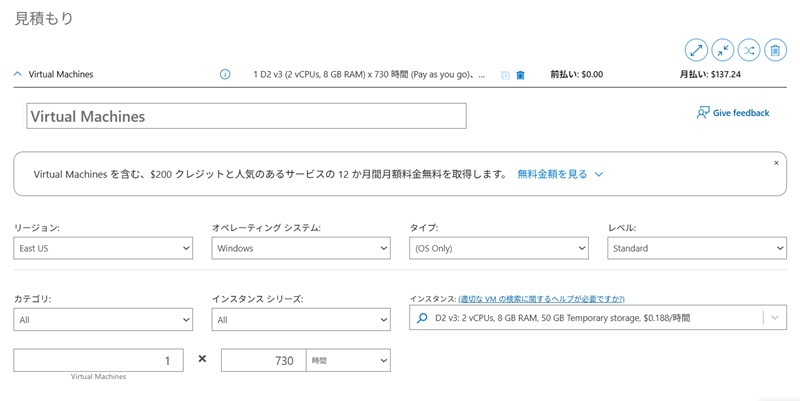Click the VM search help link
The image size is (800, 401).
click(541, 299)
